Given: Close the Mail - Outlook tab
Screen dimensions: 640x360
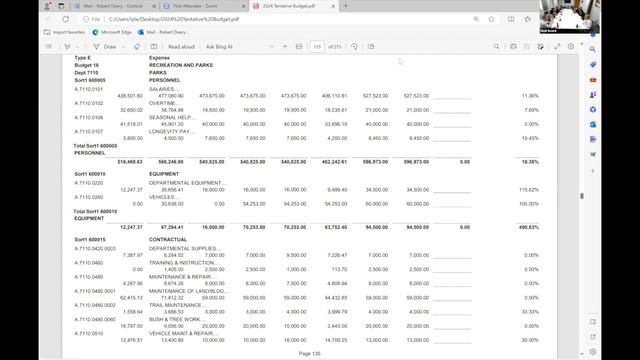Looking at the screenshot, I should tap(154, 6).
